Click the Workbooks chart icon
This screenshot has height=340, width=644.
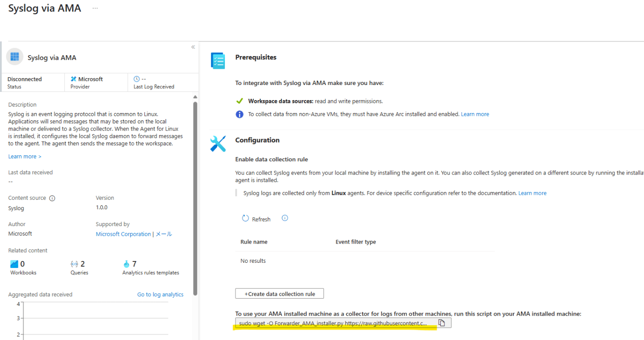pos(14,264)
